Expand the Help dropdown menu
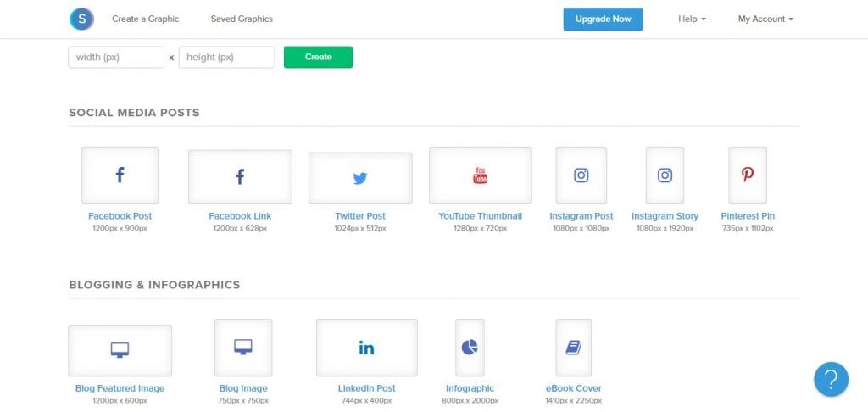Image resolution: width=868 pixels, height=412 pixels. click(x=692, y=19)
